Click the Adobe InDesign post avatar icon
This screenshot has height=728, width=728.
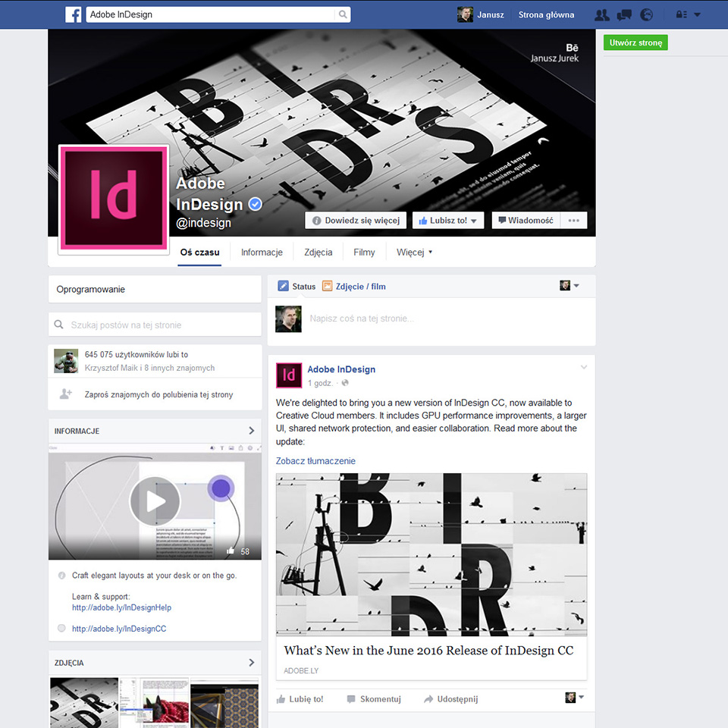coord(289,375)
